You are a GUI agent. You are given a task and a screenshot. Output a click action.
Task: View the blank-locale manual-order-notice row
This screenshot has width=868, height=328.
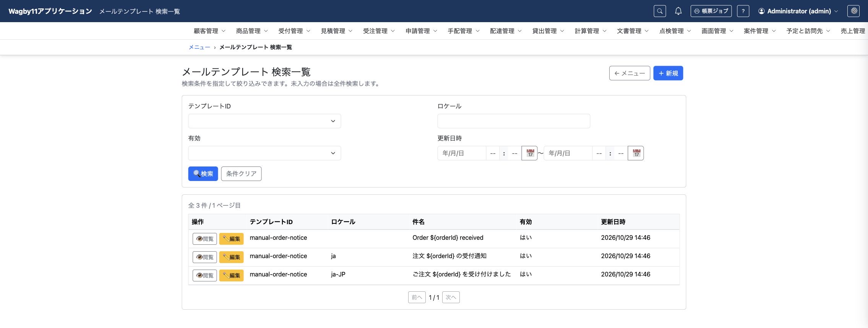(205, 239)
